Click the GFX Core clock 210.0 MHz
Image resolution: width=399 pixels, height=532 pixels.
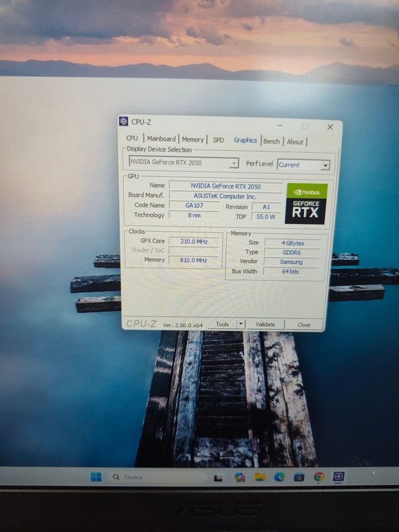click(194, 242)
